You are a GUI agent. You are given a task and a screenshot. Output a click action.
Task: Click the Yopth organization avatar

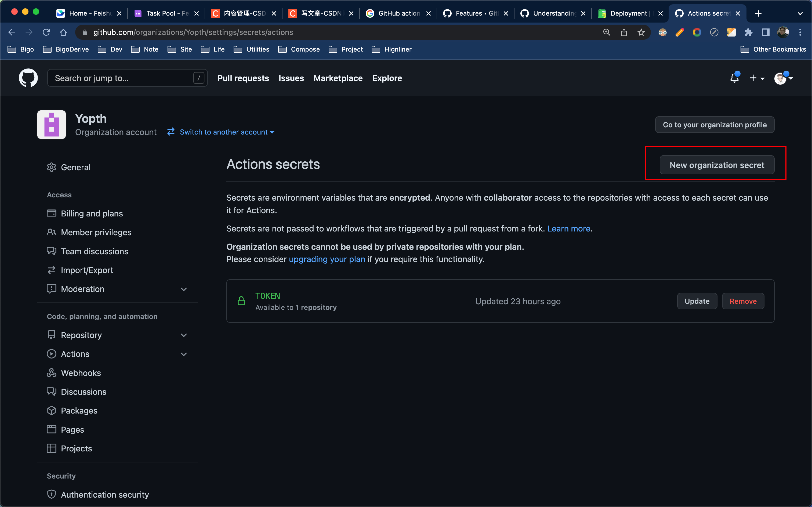52,124
